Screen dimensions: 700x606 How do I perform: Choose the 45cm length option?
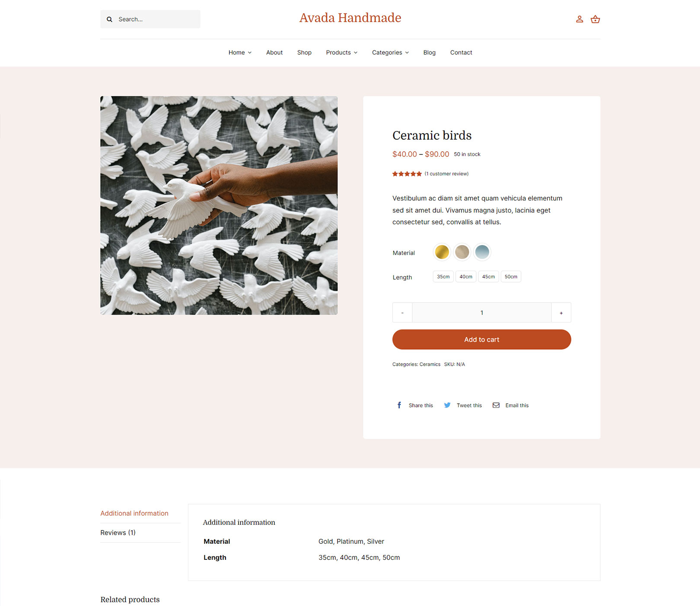(488, 277)
